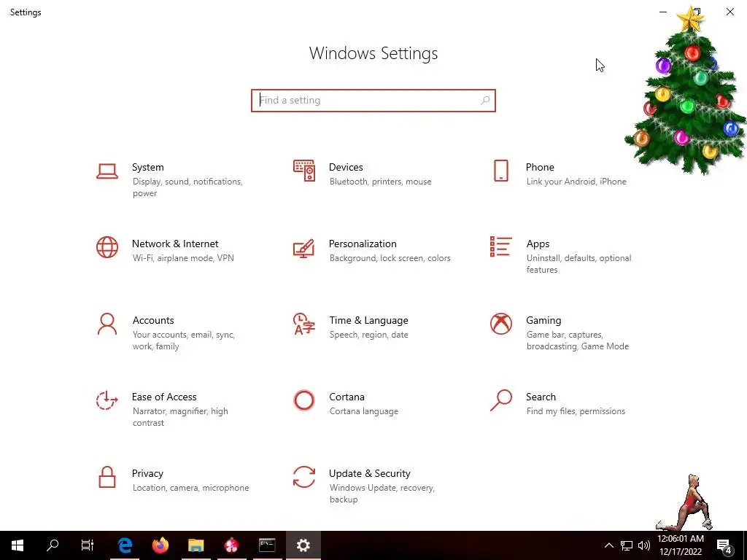This screenshot has height=560, width=747.
Task: Open taskbar search
Action: (x=53, y=545)
